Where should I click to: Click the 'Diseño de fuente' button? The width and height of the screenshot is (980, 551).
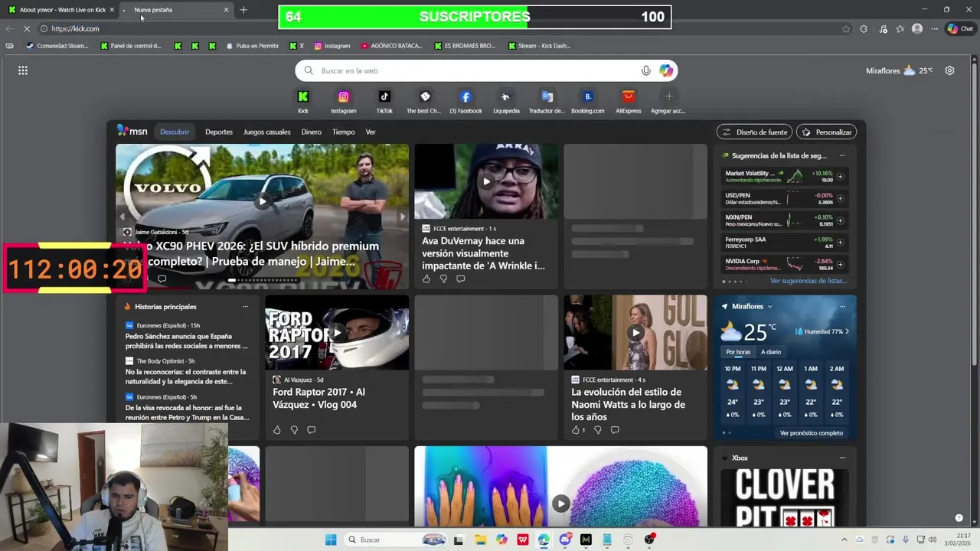click(755, 132)
